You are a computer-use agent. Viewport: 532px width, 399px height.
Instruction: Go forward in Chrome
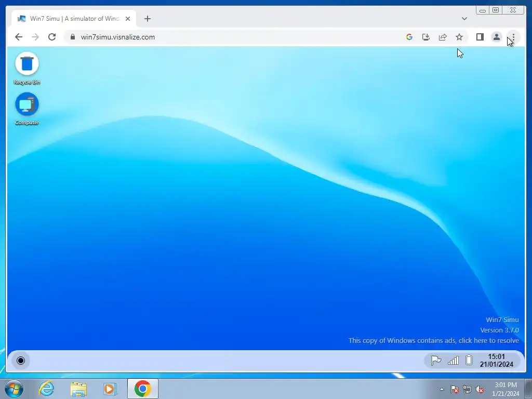(35, 37)
